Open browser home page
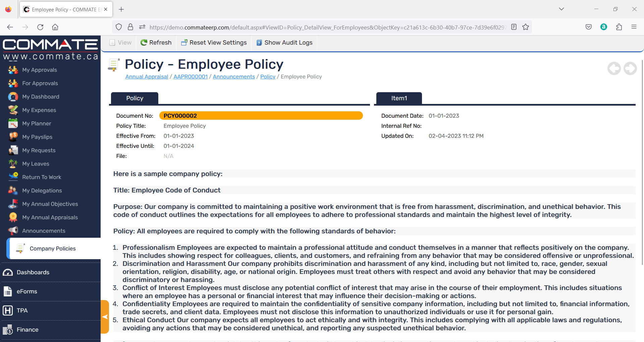Screen dimensions: 644x342 pos(55,27)
